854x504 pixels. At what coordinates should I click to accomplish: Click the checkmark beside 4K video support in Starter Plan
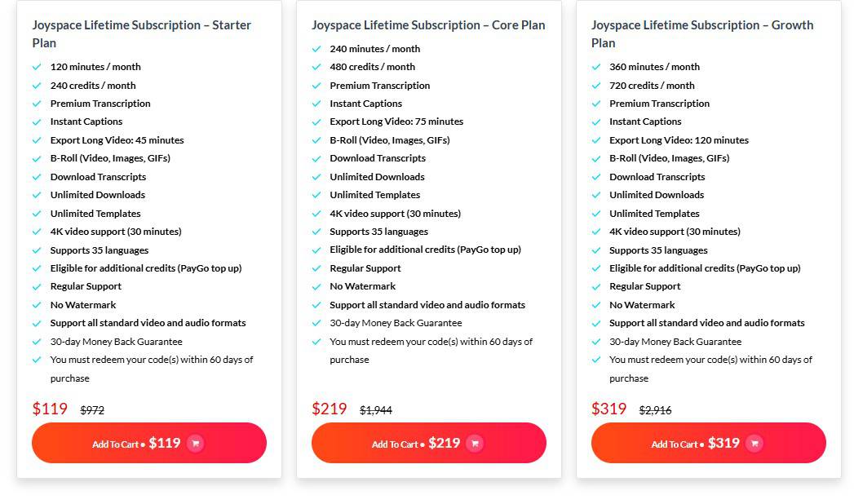tap(37, 232)
